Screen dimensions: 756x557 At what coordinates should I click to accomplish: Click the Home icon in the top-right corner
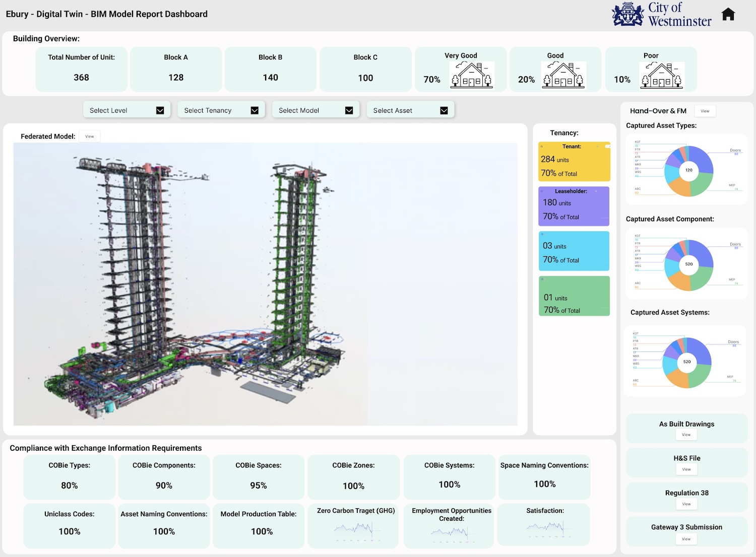(728, 14)
